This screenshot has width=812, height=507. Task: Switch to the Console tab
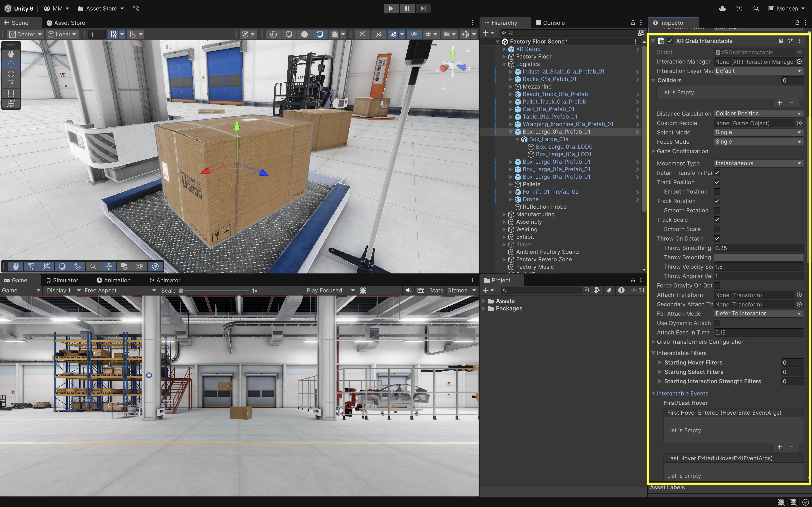coord(550,23)
